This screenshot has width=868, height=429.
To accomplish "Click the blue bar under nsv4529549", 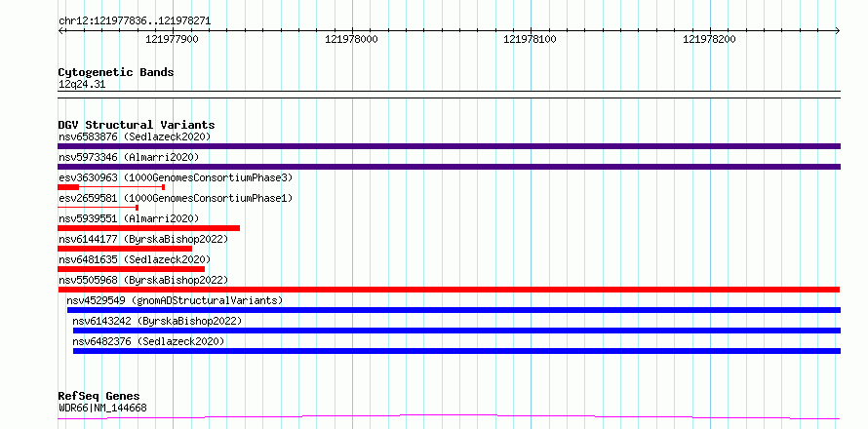I will [454, 310].
